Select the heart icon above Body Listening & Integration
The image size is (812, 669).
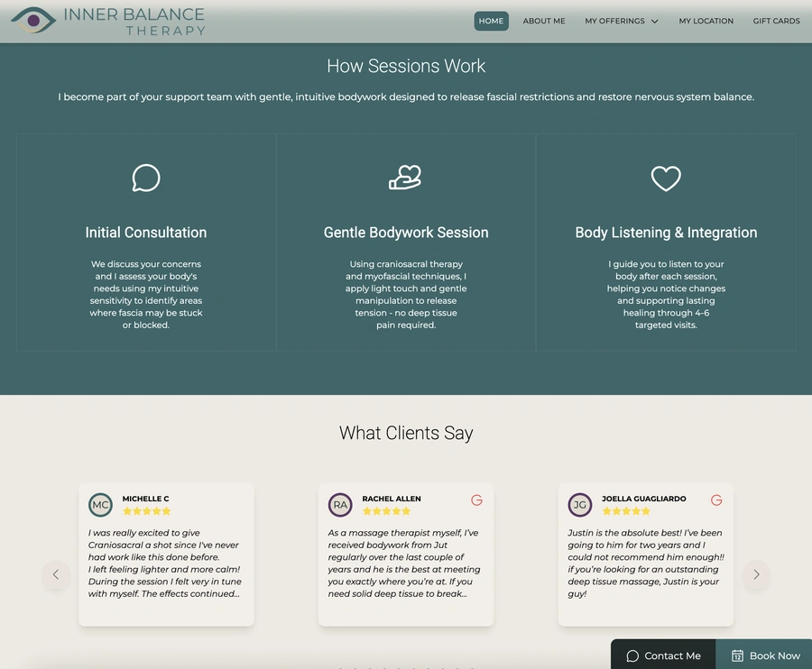[x=666, y=178]
